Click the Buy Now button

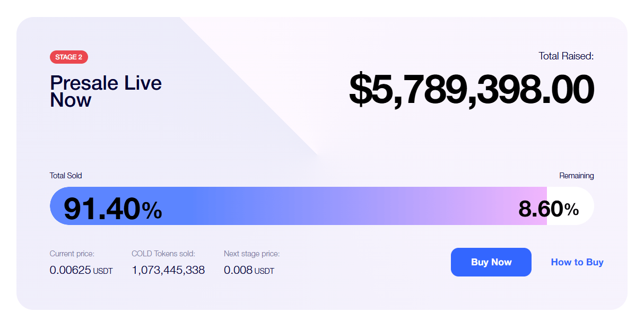click(491, 262)
